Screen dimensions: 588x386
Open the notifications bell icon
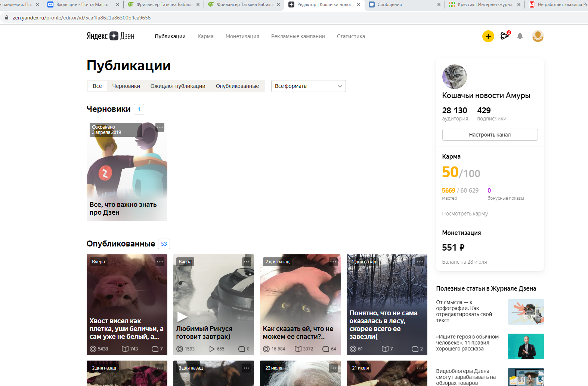tap(520, 36)
